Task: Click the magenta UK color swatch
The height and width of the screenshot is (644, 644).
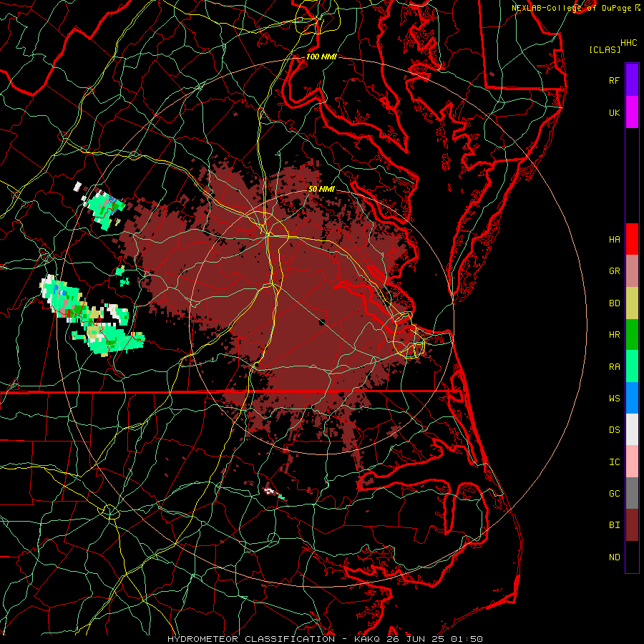Action: tap(632, 112)
